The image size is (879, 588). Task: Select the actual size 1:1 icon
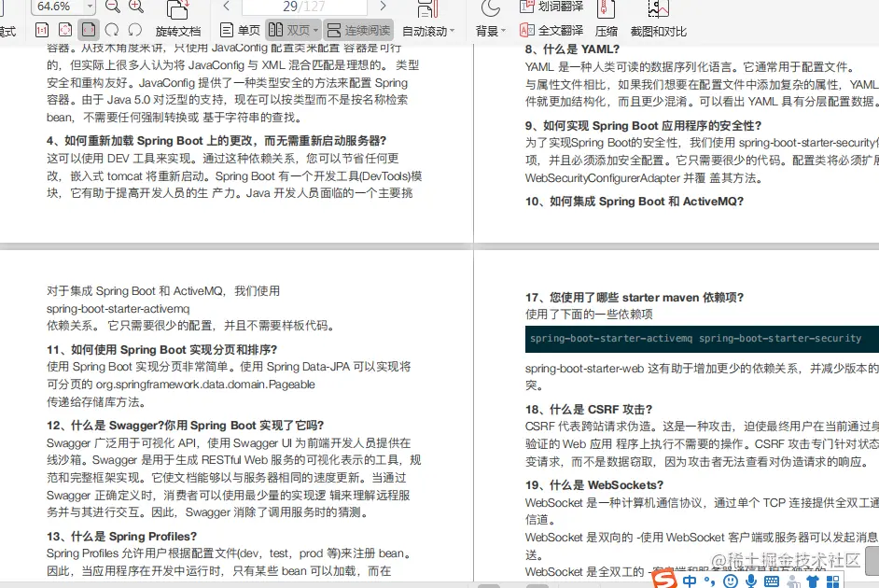click(x=42, y=30)
